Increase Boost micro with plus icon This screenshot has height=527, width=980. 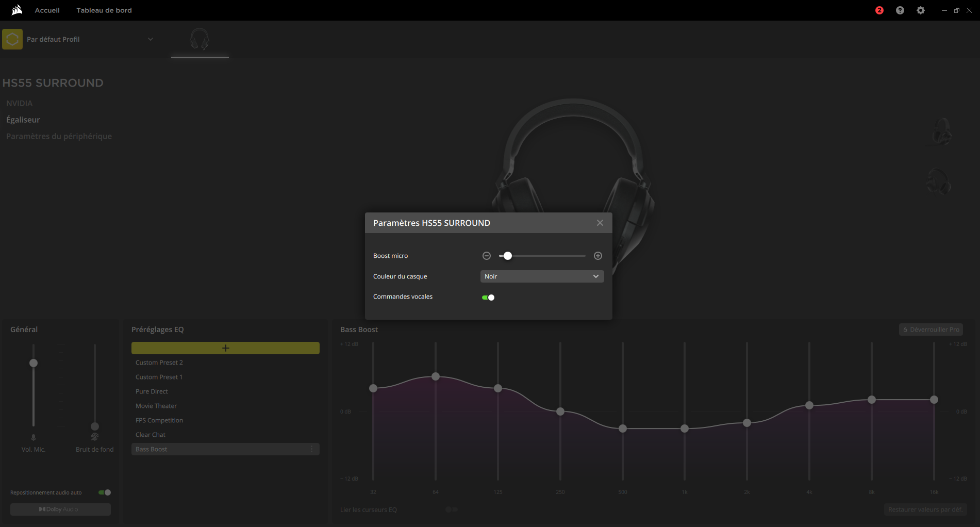598,256
